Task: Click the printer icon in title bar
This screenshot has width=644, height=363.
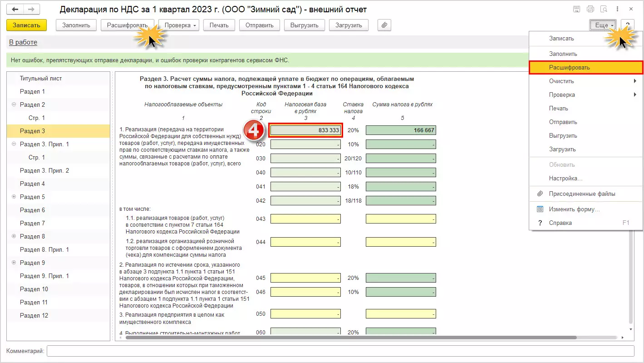Action: click(590, 10)
